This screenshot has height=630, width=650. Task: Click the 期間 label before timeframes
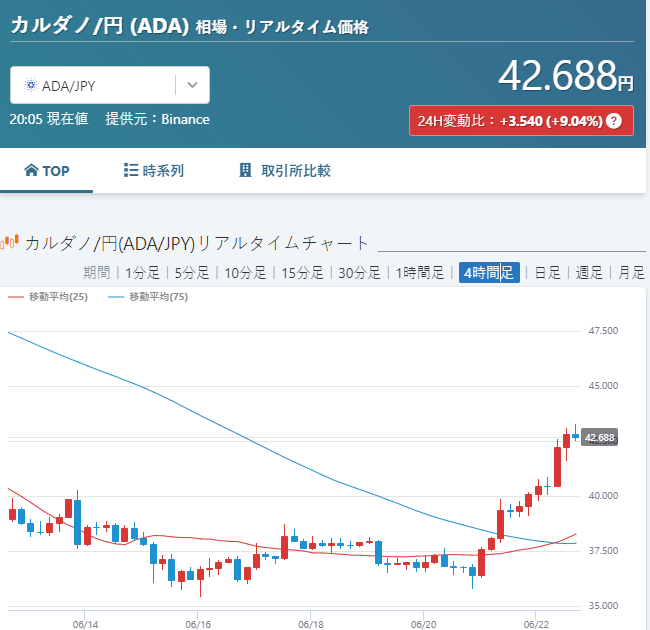click(97, 273)
